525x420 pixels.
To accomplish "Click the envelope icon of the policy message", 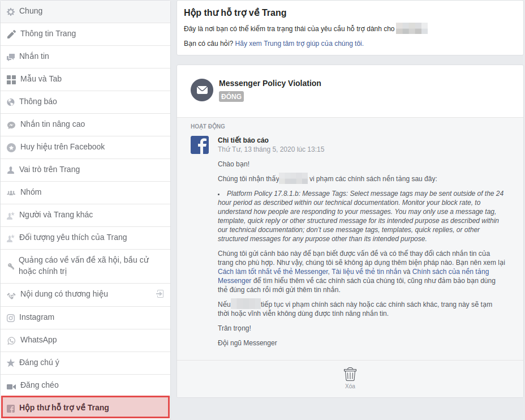I will coord(202,90).
